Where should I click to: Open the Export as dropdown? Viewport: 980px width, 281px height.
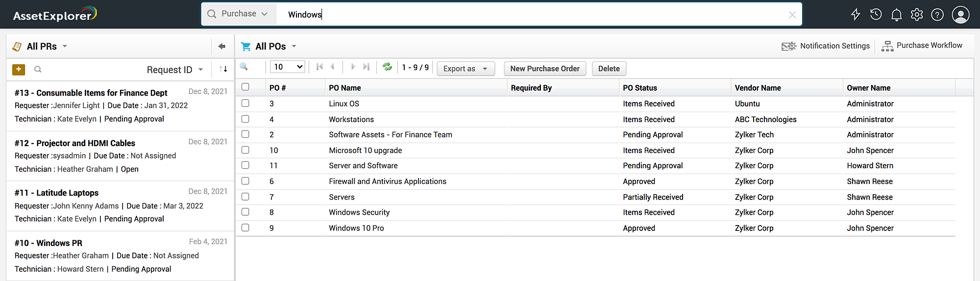click(465, 69)
